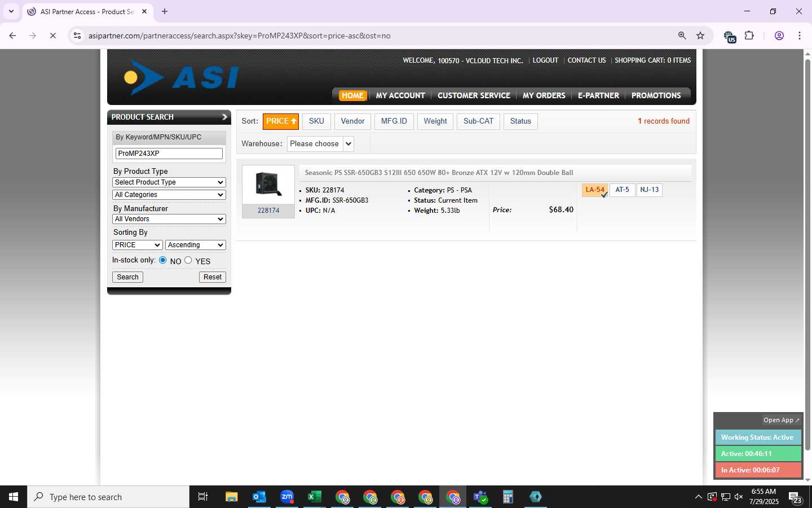
Task: Open zoom magnifier in address bar
Action: coord(682,36)
